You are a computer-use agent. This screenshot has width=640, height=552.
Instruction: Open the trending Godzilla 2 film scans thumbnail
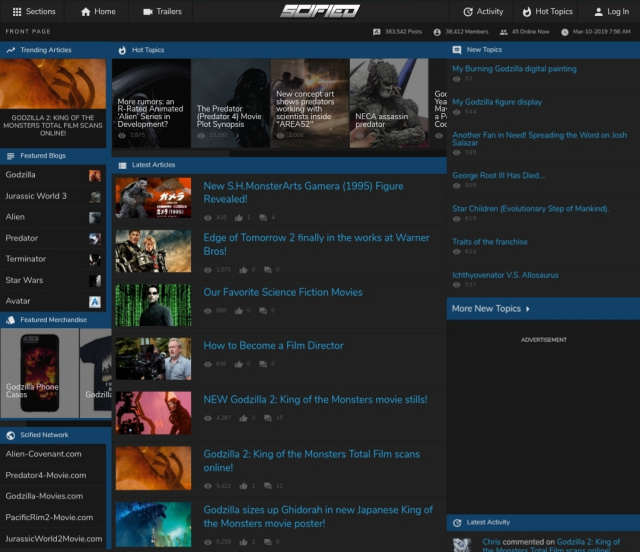[x=53, y=84]
